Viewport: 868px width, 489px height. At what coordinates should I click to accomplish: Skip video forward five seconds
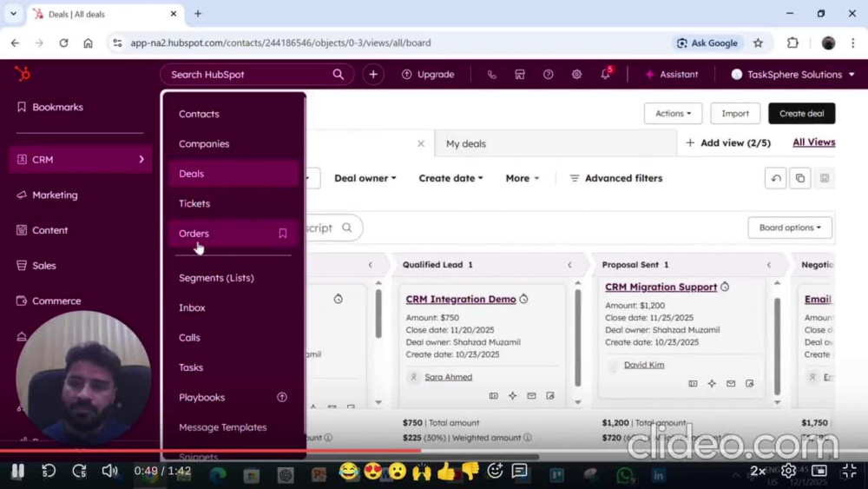click(79, 472)
